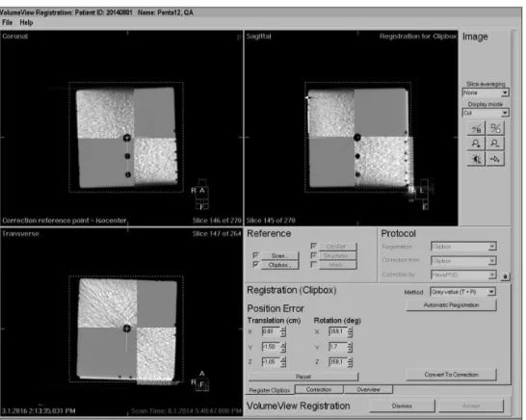Screen dimensions: 526x420
Task: Toggle the Clipbox reference checkbox
Action: (255, 265)
